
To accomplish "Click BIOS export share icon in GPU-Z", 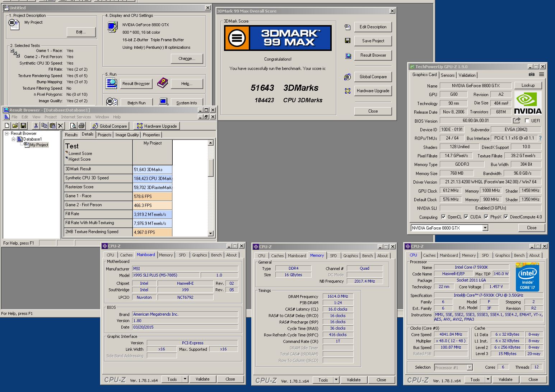I will (517, 121).
